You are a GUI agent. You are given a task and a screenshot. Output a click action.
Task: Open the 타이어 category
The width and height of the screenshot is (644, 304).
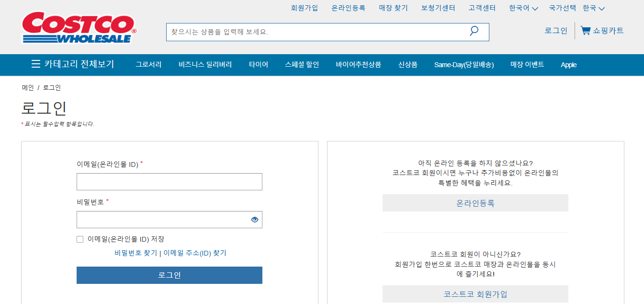(258, 65)
